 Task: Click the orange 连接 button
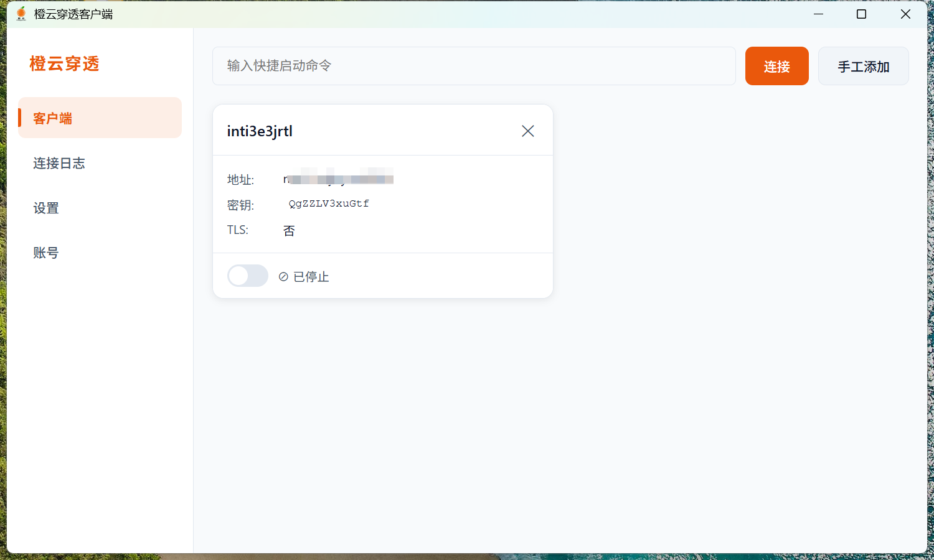click(x=776, y=66)
